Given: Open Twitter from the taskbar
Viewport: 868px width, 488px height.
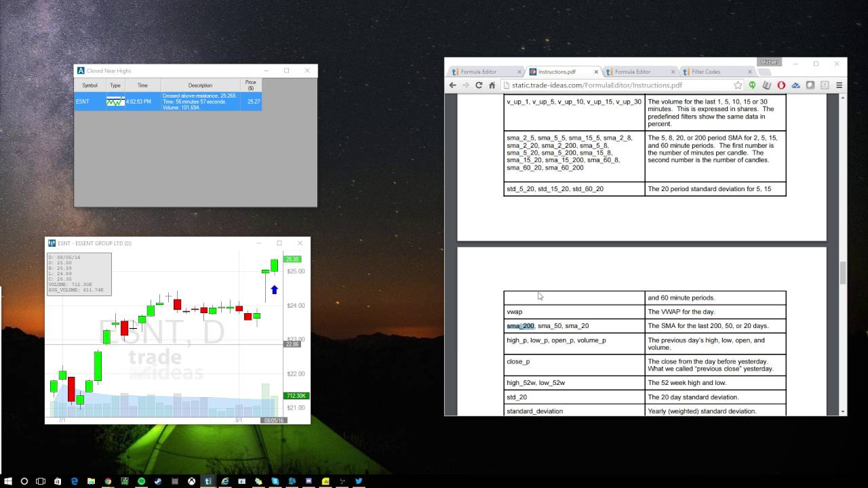Looking at the screenshot, I should tap(359, 481).
